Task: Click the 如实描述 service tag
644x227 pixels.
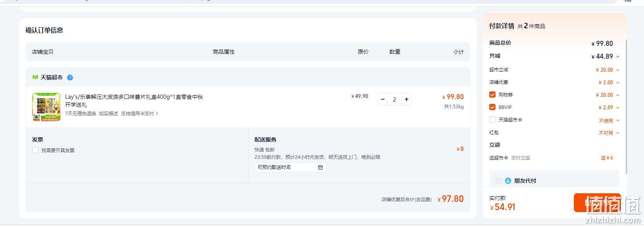Action: (108, 114)
